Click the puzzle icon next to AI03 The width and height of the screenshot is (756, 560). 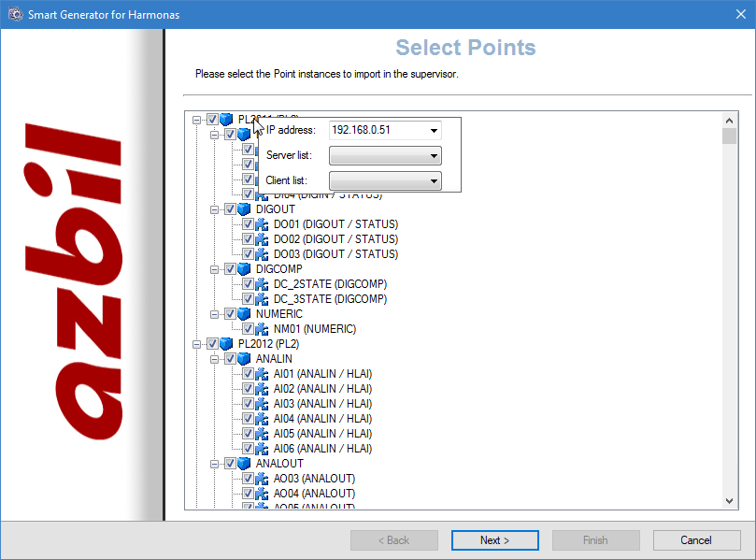[262, 404]
